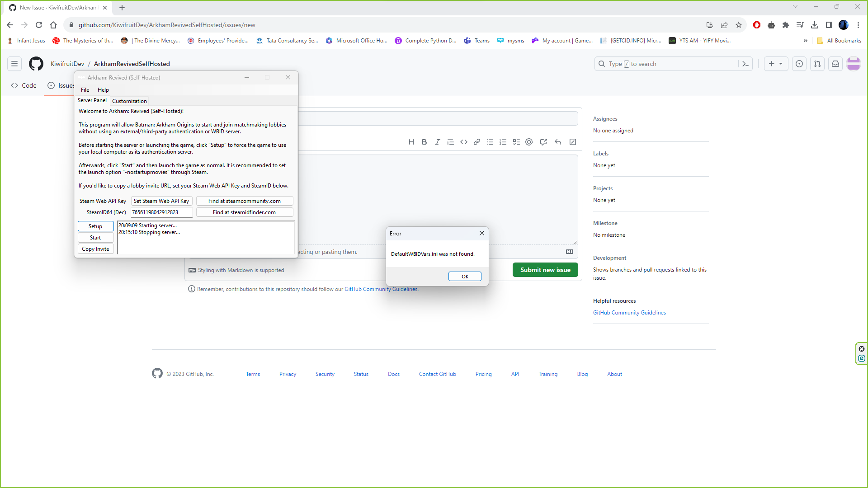Apply italic formatting in editor toolbar
The image size is (868, 488).
[x=437, y=142]
